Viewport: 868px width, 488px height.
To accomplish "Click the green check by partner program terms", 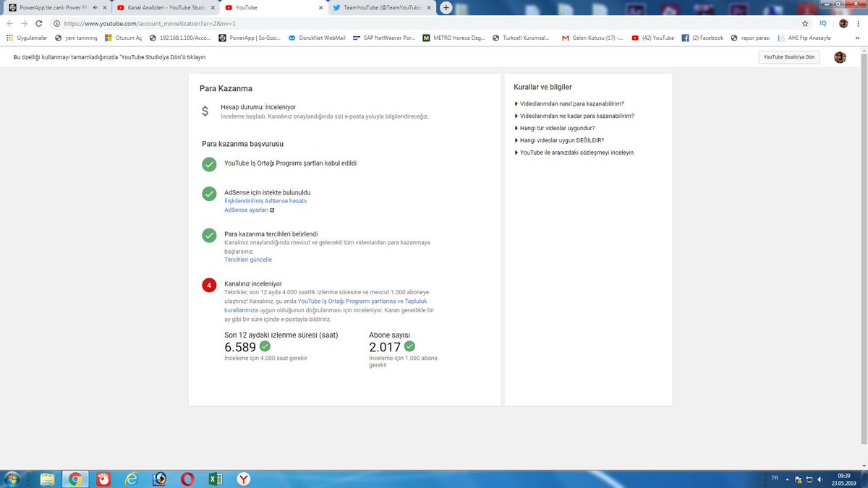I will (209, 164).
